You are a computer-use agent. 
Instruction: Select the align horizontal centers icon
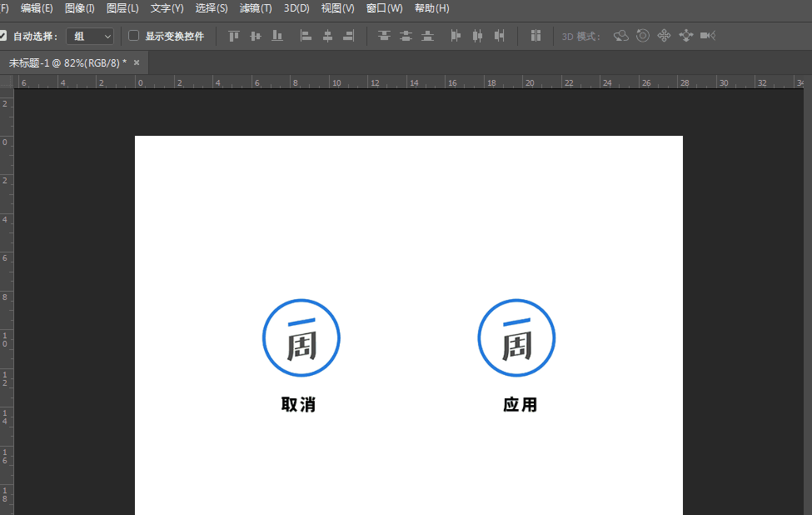coord(327,36)
